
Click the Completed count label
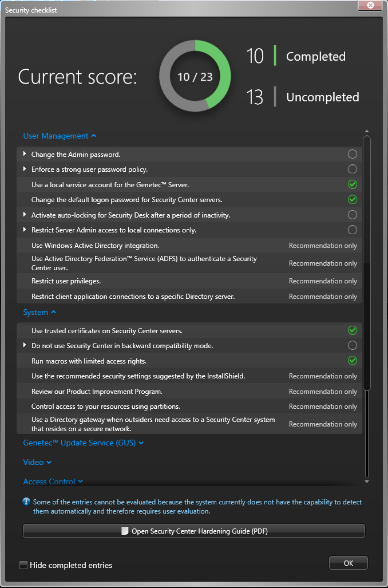click(316, 57)
